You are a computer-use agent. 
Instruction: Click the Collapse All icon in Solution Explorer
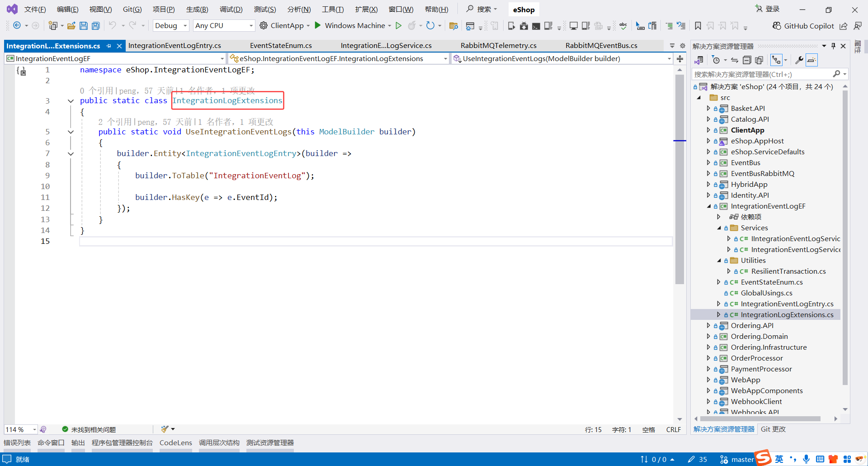pyautogui.click(x=747, y=60)
